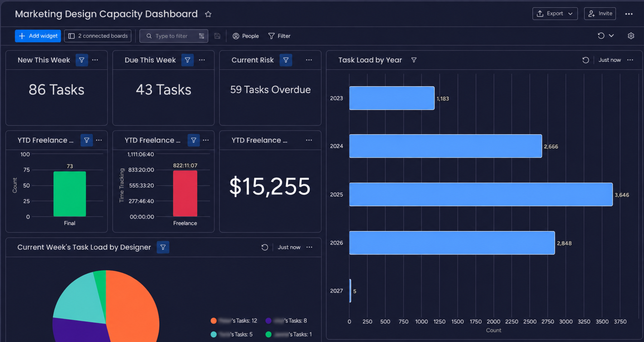Viewport: 644px width, 342px height.
Task: Open Current Risk widget options menu
Action: (309, 60)
